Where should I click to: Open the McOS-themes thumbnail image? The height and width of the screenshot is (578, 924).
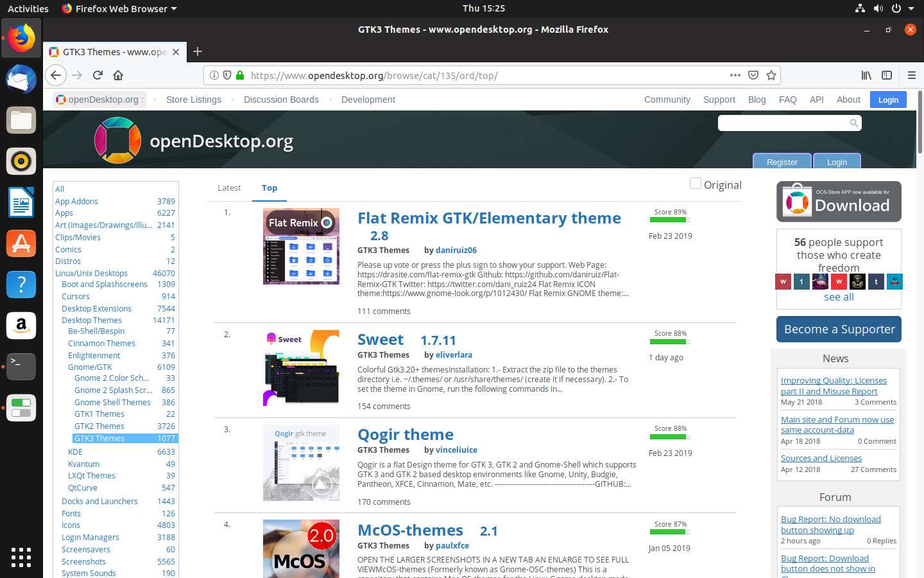(x=301, y=548)
